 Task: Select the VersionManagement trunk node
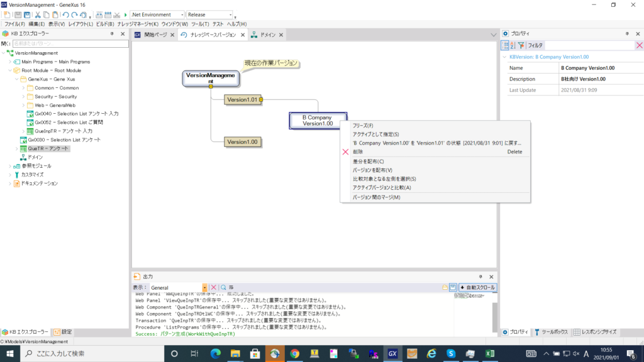coord(211,79)
